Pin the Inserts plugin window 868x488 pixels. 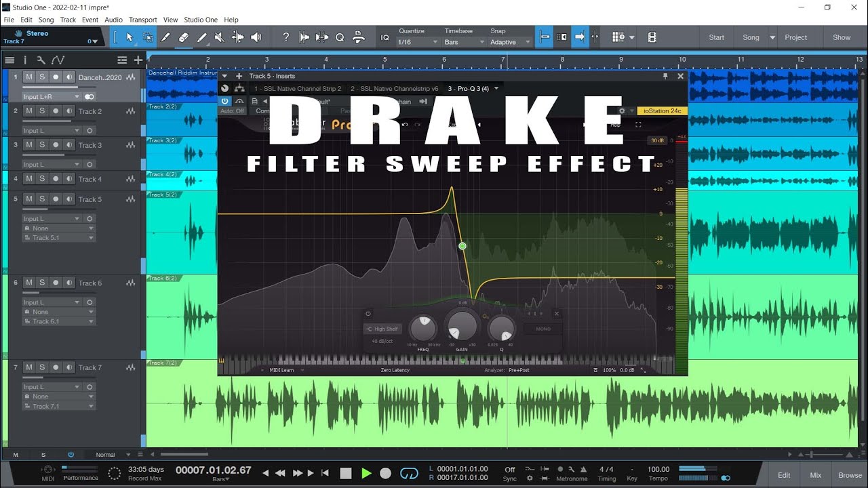coord(665,76)
